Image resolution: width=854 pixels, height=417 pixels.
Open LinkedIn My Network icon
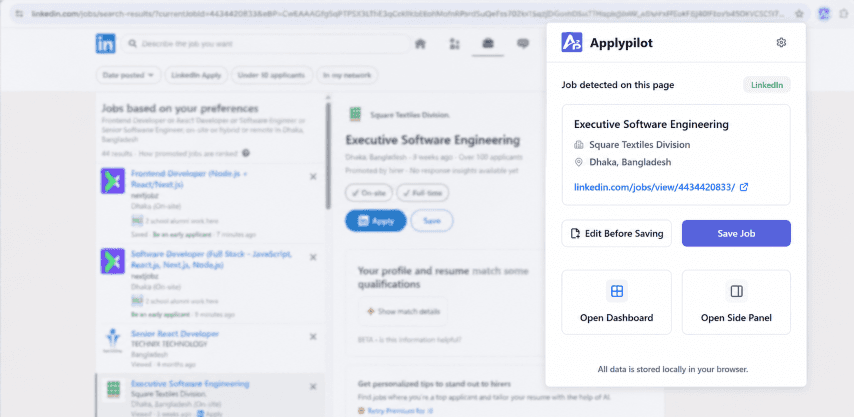point(454,44)
